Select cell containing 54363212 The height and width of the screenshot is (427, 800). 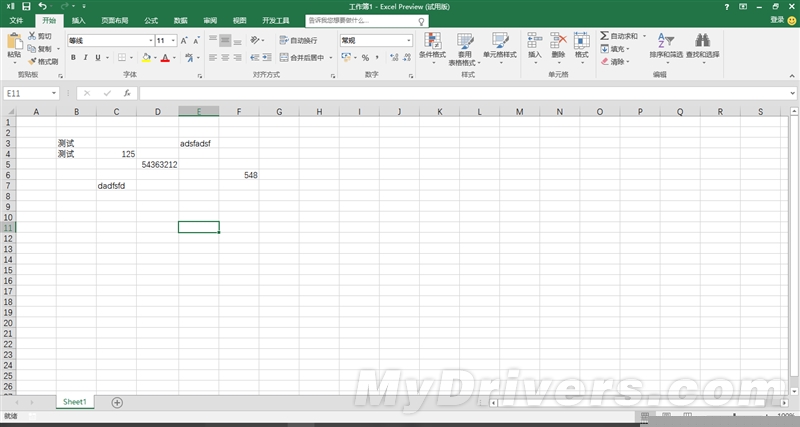point(158,164)
